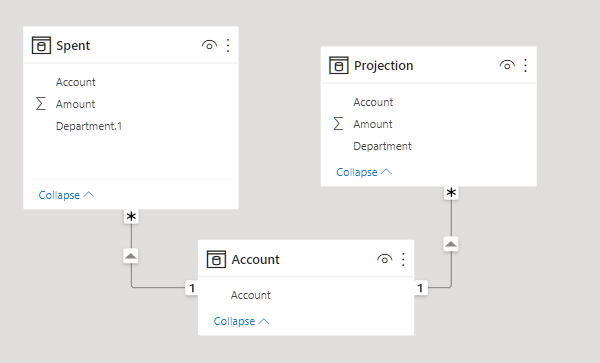Select Account field in Projection table

(x=373, y=102)
